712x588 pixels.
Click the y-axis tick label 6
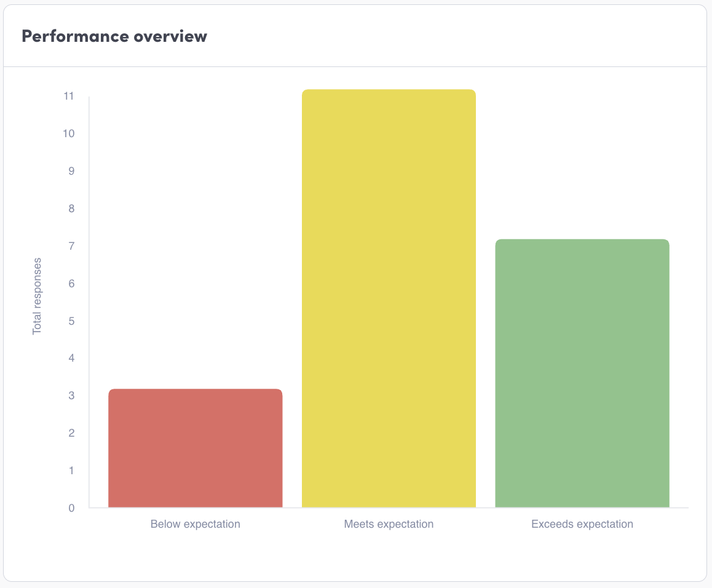point(71,284)
